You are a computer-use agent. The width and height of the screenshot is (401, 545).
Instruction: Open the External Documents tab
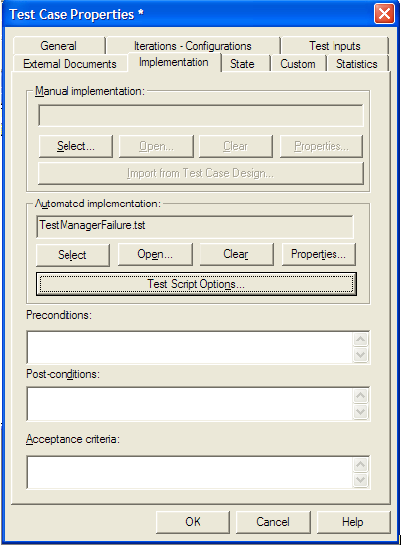tap(70, 64)
